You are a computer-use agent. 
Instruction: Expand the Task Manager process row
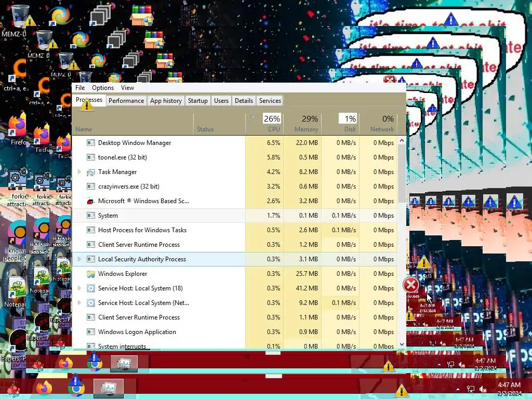pos(79,171)
